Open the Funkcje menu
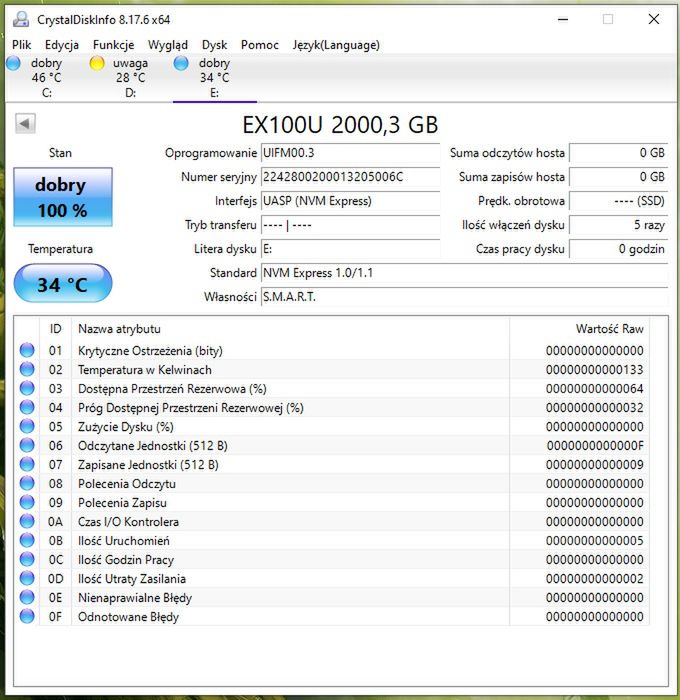The width and height of the screenshot is (680, 700). click(x=113, y=45)
